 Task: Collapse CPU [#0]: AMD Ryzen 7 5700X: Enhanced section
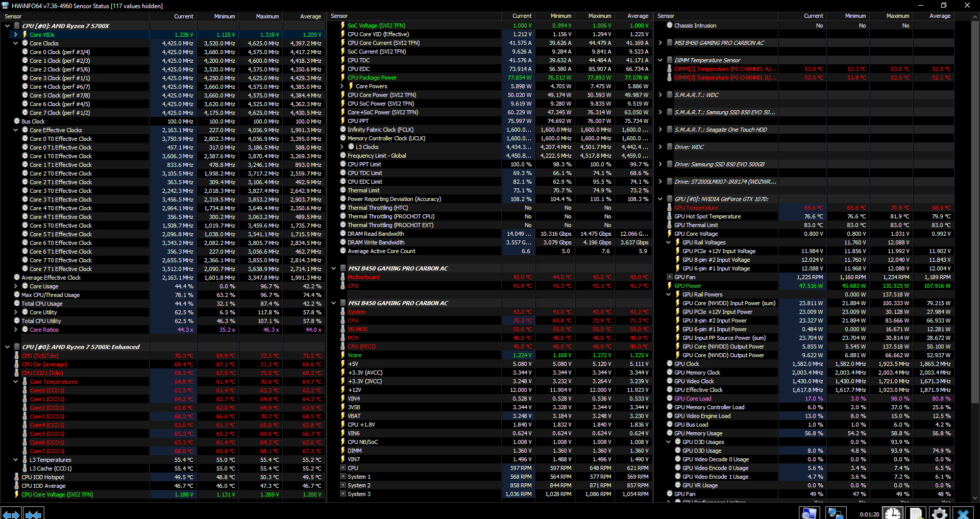coord(7,347)
